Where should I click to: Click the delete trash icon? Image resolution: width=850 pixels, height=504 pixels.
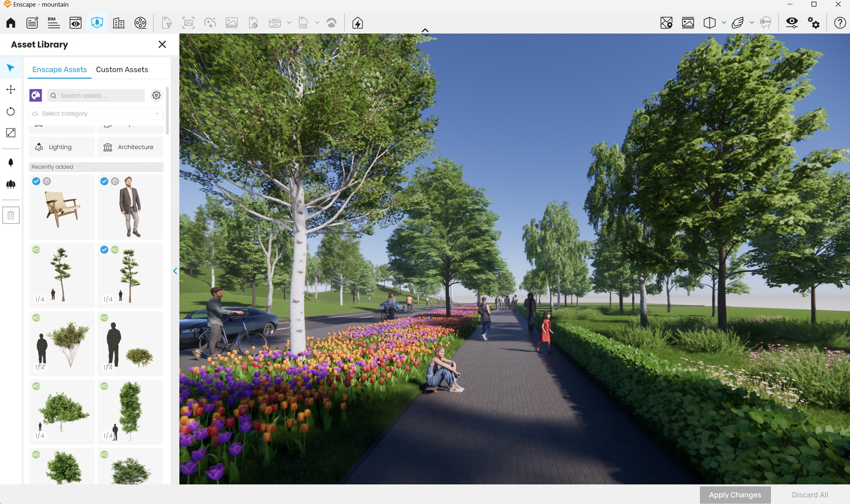click(x=11, y=215)
